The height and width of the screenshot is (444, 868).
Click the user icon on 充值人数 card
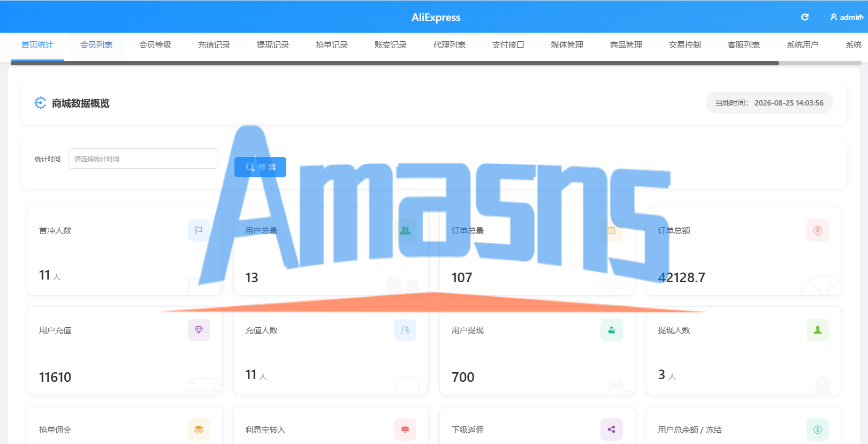pyautogui.click(x=405, y=330)
